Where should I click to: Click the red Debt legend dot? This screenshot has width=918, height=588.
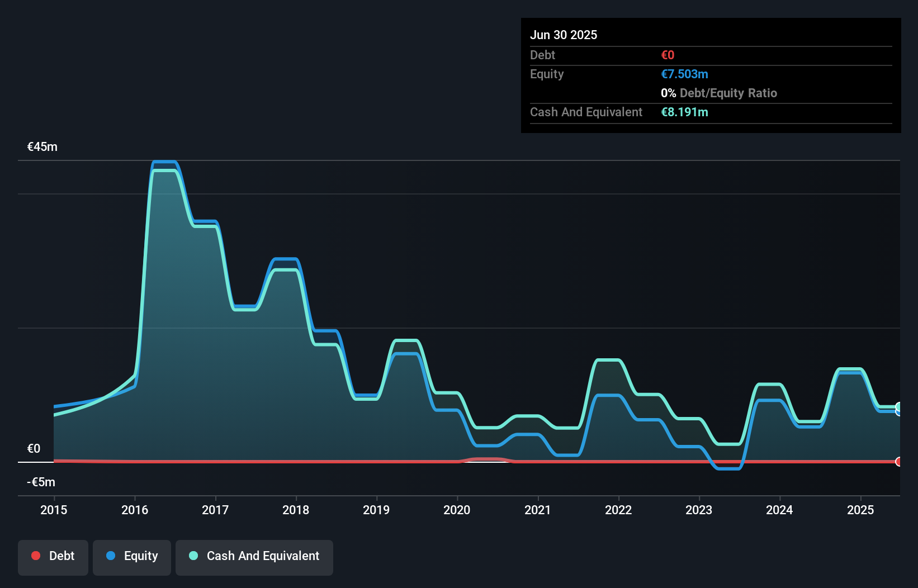point(36,556)
